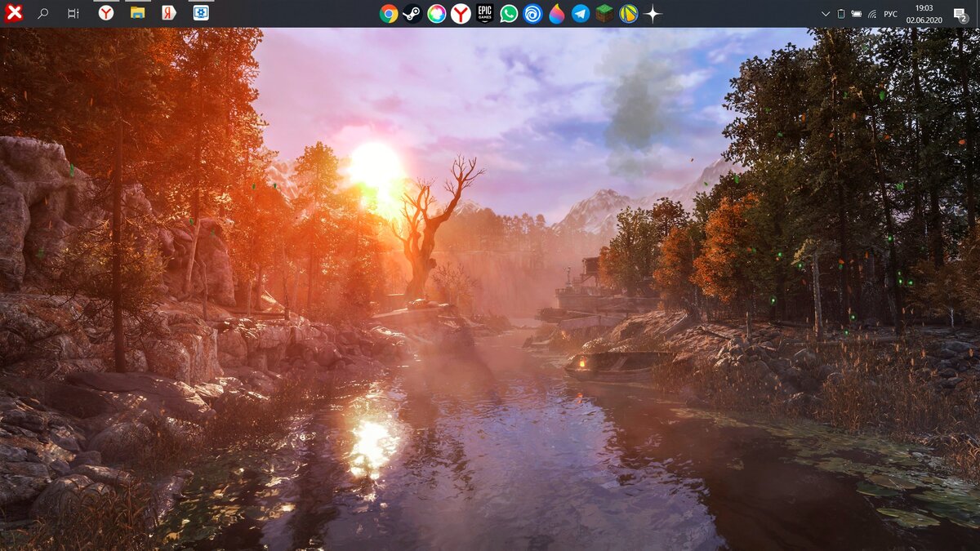
Task: Launch Yandex Browser from the center dock
Action: (461, 13)
